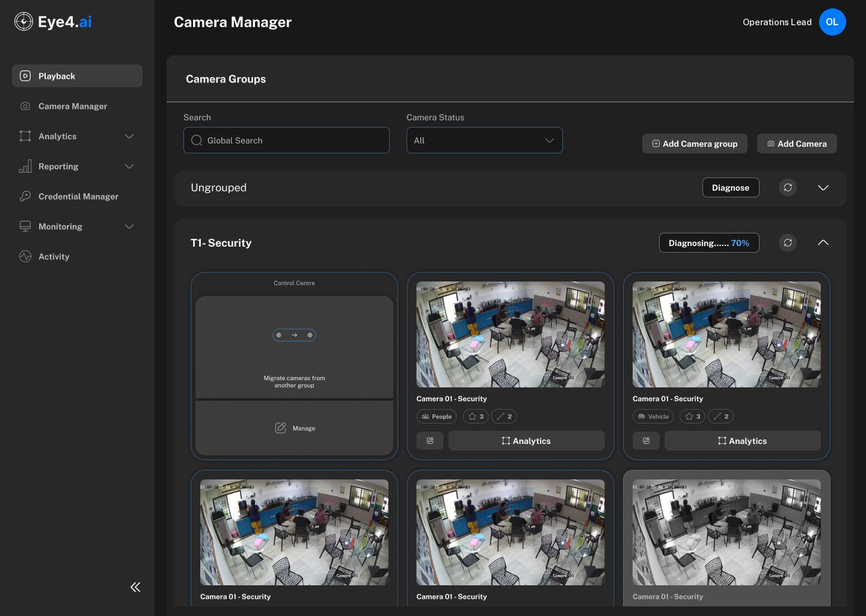Image resolution: width=866 pixels, height=616 pixels.
Task: Refresh the Ungrouped camera group
Action: 788,188
